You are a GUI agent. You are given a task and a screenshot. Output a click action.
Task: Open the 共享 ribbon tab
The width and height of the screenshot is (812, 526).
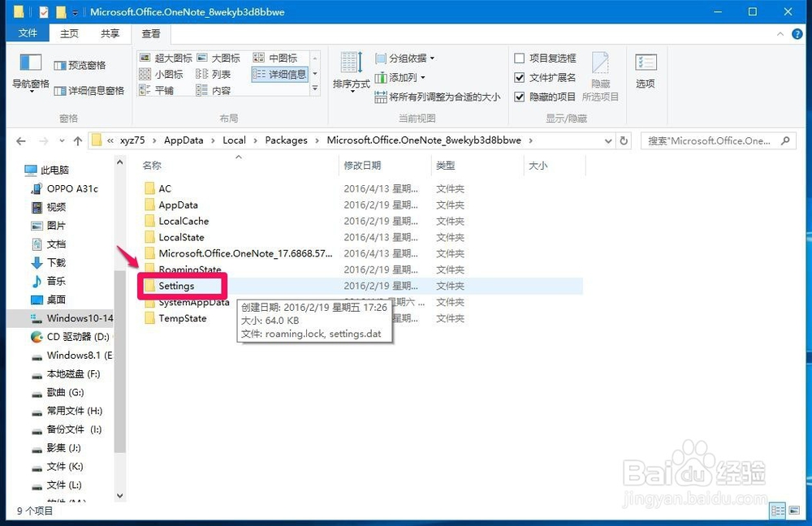[x=110, y=32]
